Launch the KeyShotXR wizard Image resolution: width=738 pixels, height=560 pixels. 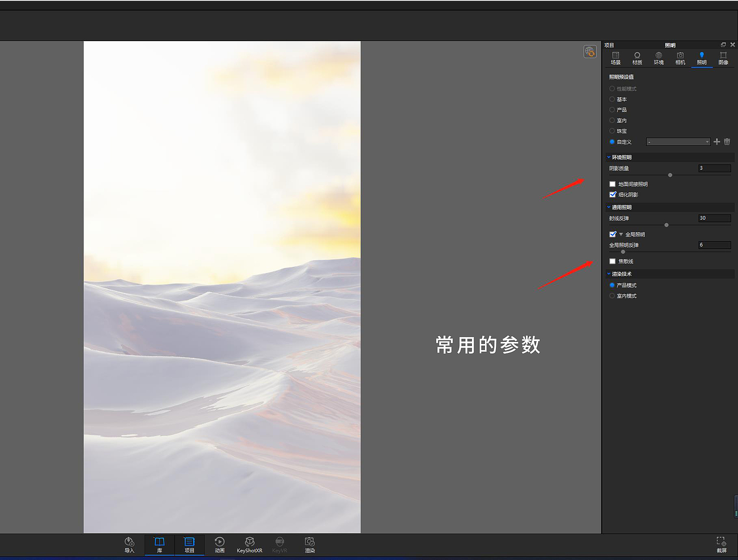pyautogui.click(x=249, y=545)
